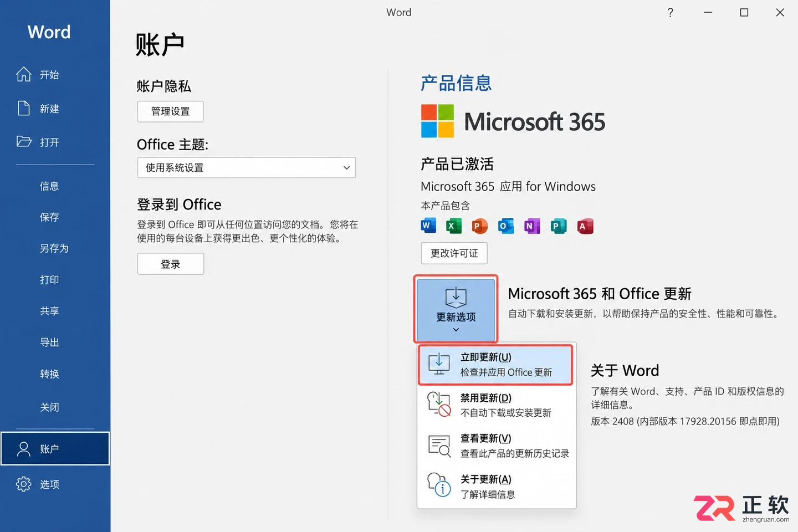Open the 信息 page in sidebar

click(49, 186)
